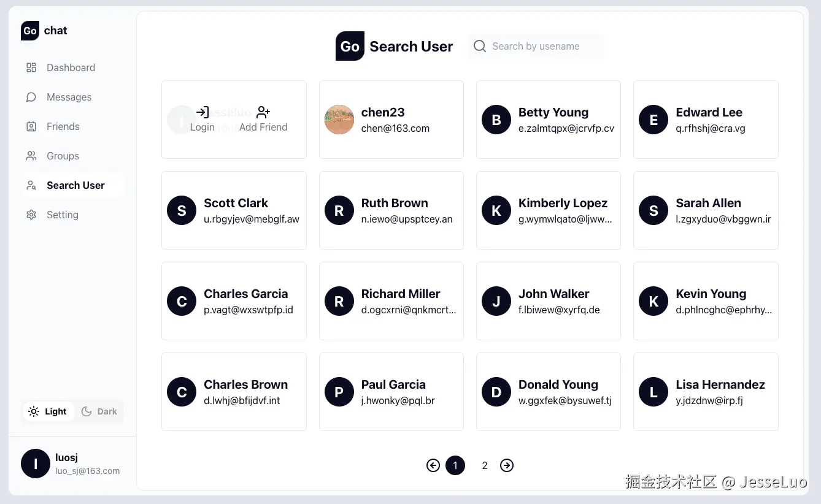
Task: Click Scott Clark's S avatar
Action: 182,210
